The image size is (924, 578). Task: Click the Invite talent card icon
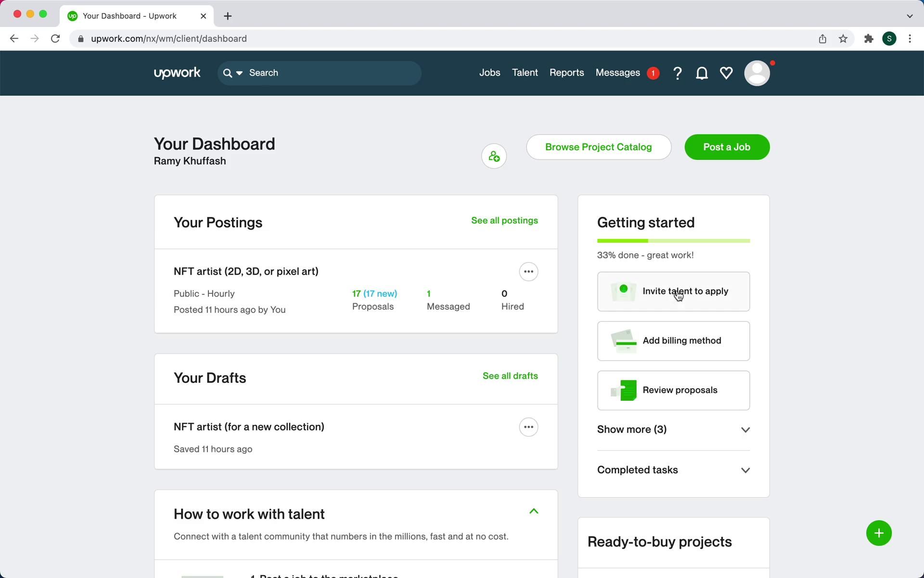[x=623, y=291]
